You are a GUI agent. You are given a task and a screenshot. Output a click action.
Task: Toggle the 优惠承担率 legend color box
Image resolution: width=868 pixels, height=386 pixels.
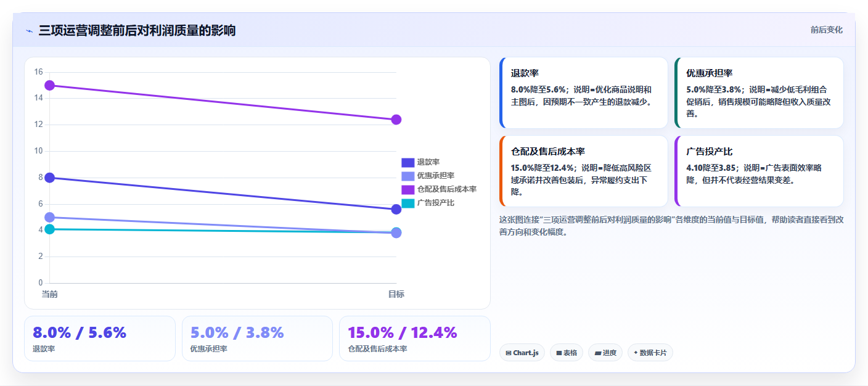(x=407, y=176)
